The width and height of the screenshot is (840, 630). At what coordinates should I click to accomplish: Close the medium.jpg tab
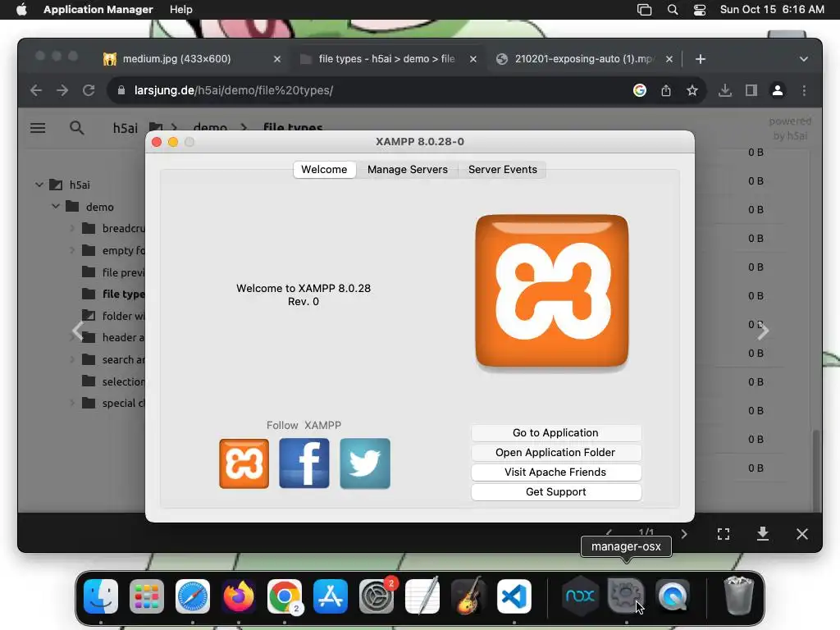277,59
